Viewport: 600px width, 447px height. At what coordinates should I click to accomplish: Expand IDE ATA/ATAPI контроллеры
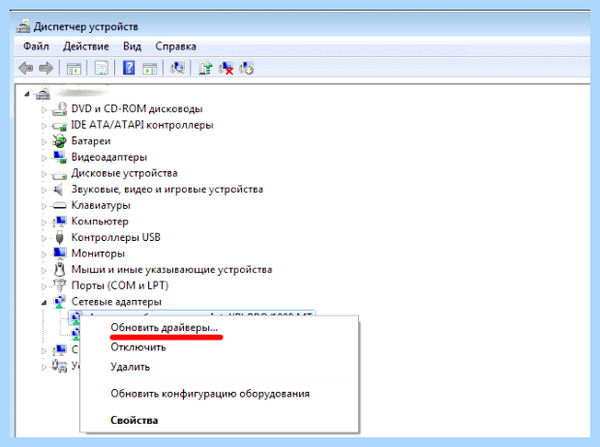tap(44, 126)
